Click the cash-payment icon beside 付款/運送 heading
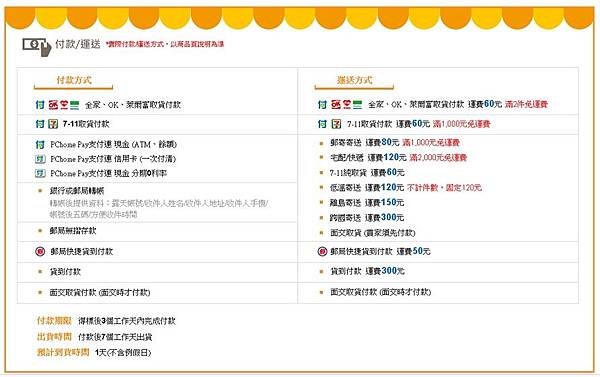The width and height of the screenshot is (600, 377). [x=37, y=47]
